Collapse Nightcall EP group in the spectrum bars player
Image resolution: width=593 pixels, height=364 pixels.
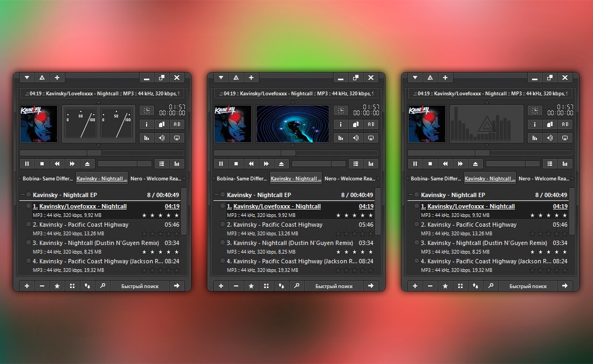point(410,195)
